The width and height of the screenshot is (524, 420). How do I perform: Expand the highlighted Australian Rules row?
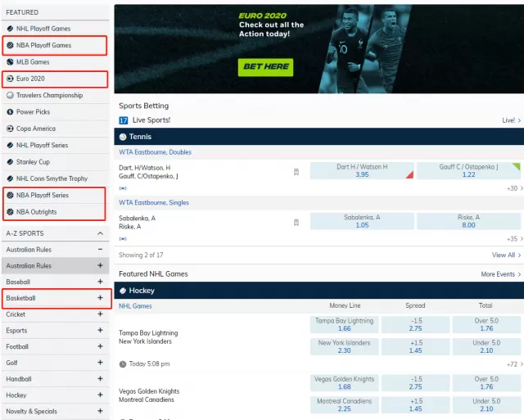[x=100, y=265]
